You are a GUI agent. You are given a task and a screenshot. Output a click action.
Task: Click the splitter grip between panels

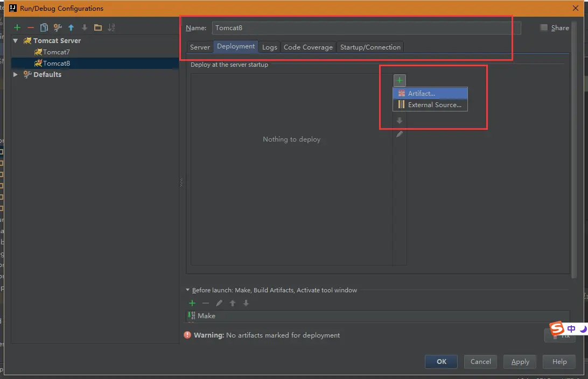click(181, 183)
